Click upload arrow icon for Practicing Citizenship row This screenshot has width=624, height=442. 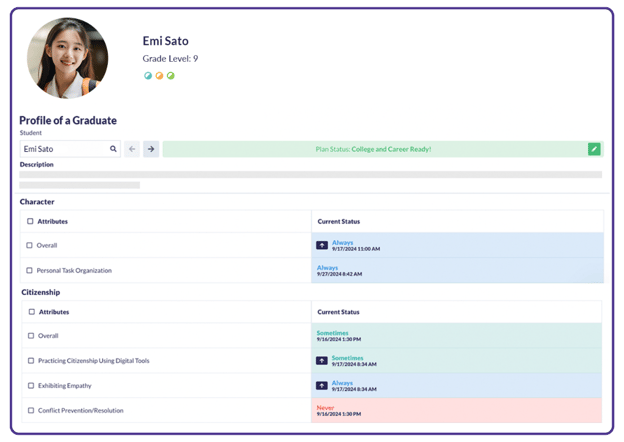coord(322,360)
